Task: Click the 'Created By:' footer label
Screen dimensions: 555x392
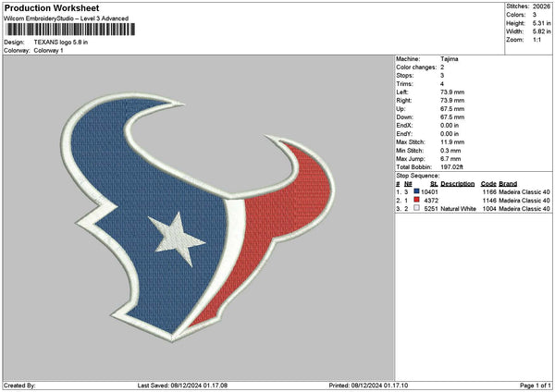Action: tap(19, 386)
